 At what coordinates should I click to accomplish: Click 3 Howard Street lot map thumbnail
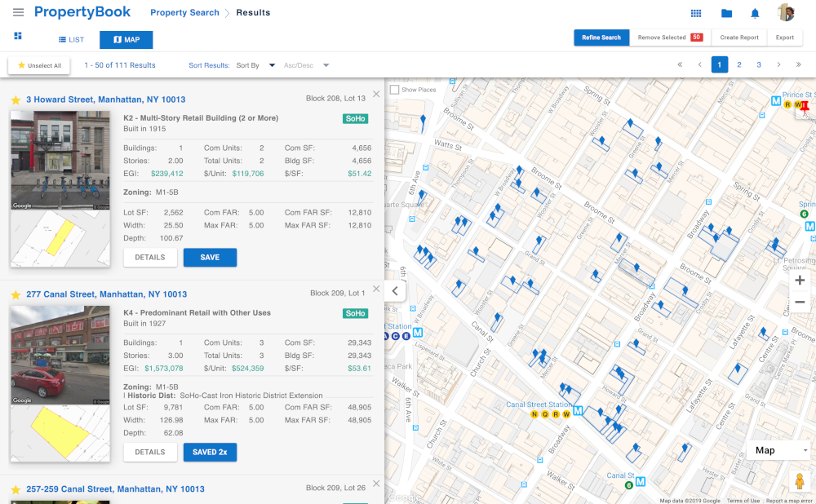tap(60, 239)
